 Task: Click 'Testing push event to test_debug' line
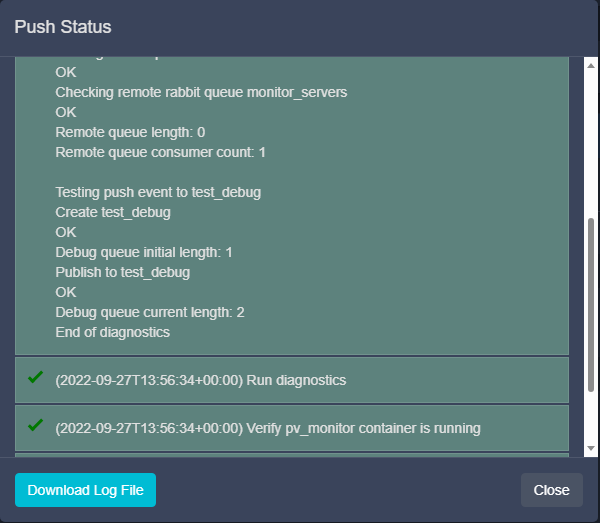[x=158, y=192]
